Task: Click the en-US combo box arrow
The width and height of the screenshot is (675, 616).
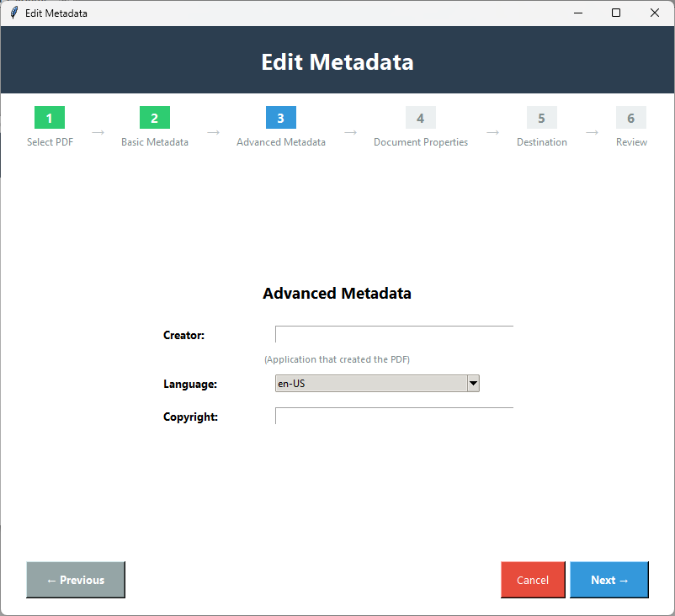Action: pos(473,383)
